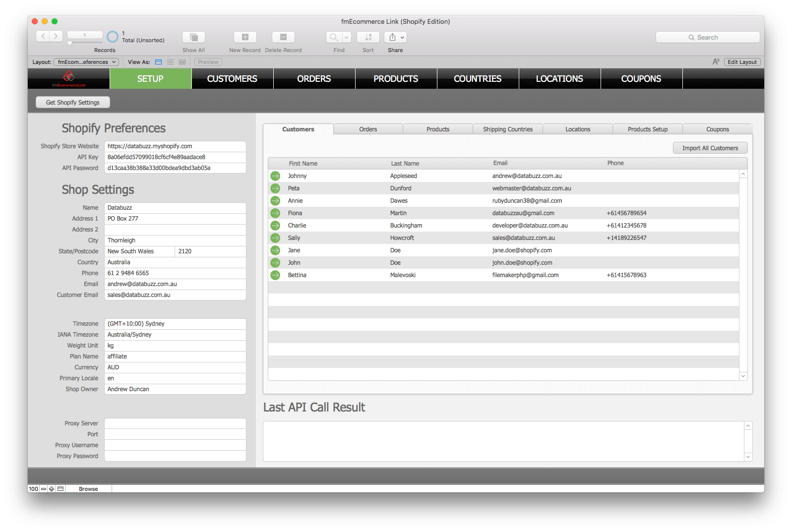Switch to the Shipping Countries tab
Screen dimensions: 792x532
(508, 129)
